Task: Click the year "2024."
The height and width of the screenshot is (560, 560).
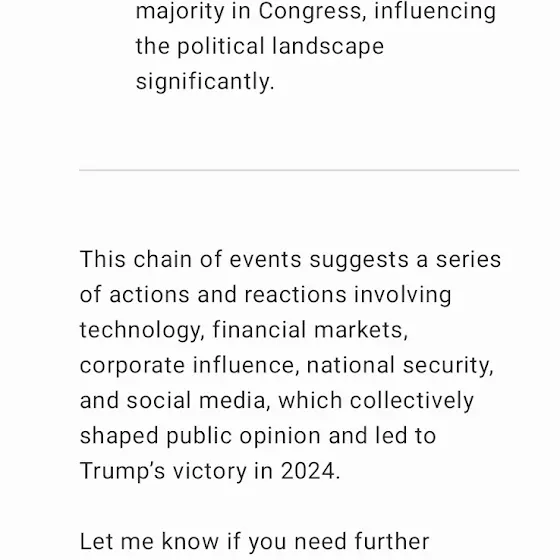Action: point(310,471)
